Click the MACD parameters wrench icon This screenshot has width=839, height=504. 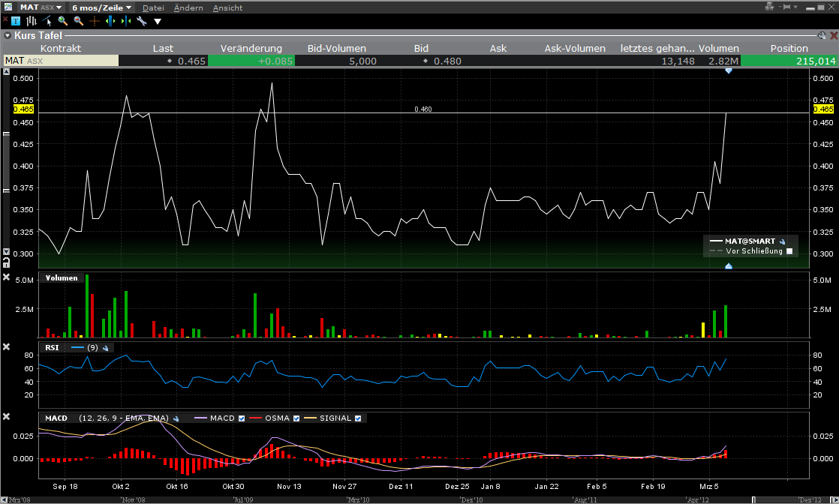[175, 418]
